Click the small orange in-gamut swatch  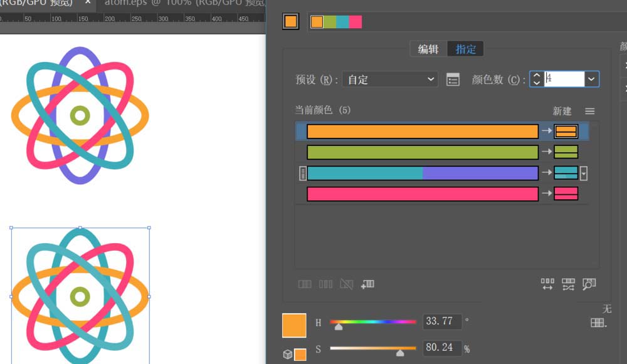pos(300,355)
